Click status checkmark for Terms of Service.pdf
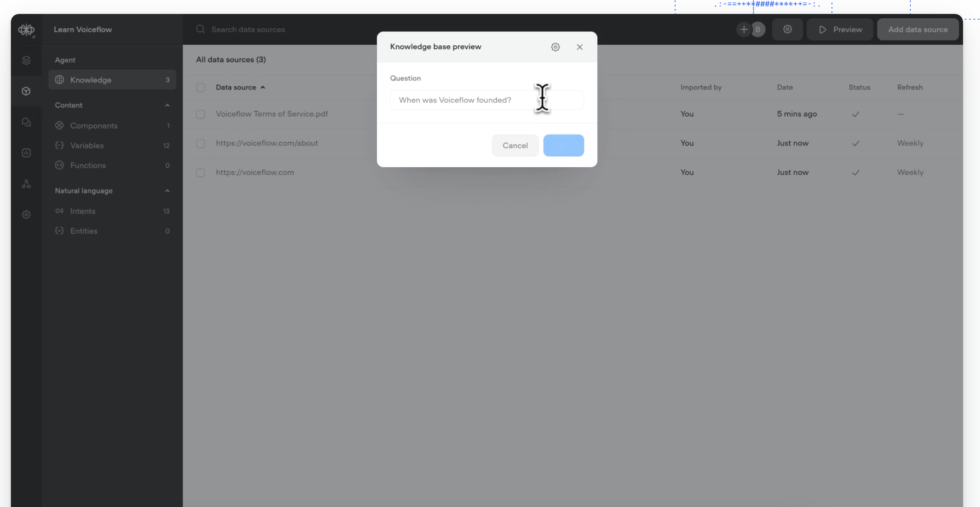980x507 pixels. pos(855,114)
